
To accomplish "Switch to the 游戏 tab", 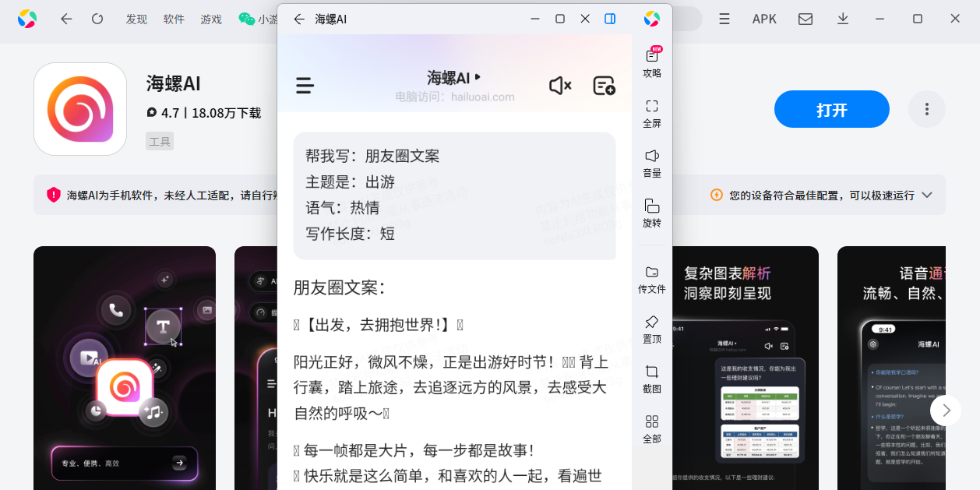I will pos(211,19).
